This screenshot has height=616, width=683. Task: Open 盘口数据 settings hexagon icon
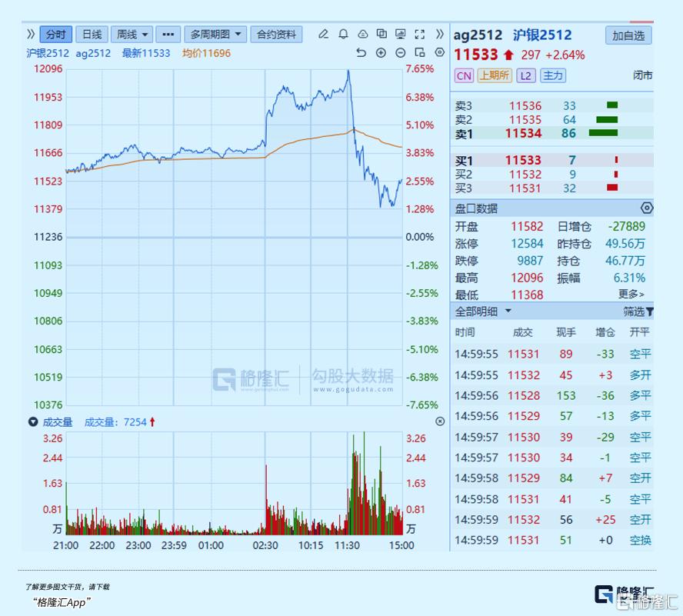pos(647,208)
